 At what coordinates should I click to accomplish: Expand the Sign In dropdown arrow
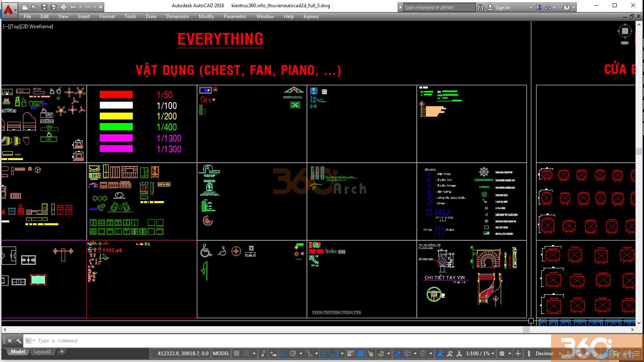coord(530,7)
